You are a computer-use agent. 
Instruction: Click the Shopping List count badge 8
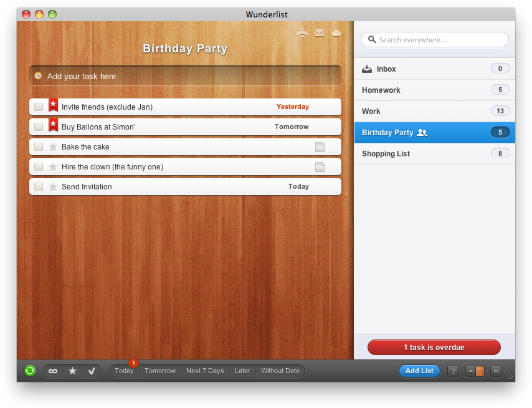(x=500, y=153)
